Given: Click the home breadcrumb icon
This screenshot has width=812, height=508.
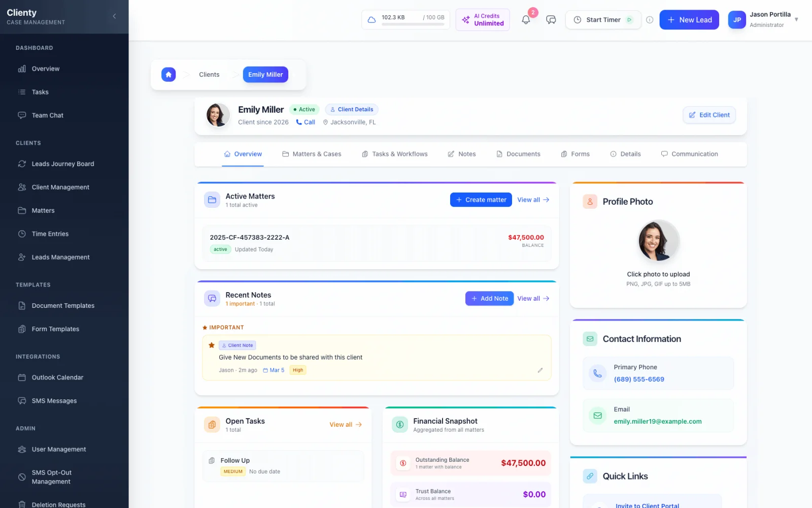Looking at the screenshot, I should click(x=168, y=75).
